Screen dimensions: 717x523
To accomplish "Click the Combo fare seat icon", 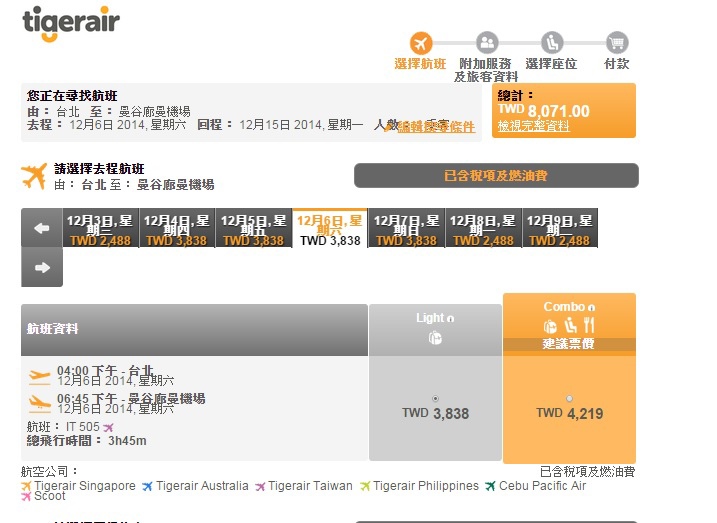I will [570, 326].
